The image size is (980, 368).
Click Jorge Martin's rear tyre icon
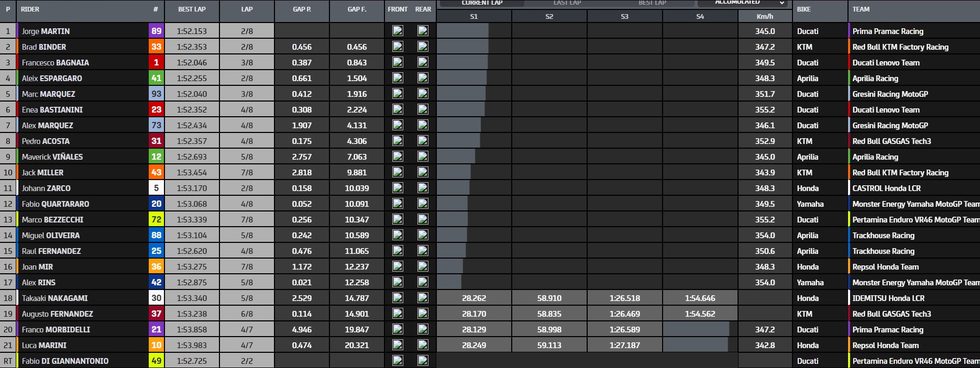click(x=423, y=31)
